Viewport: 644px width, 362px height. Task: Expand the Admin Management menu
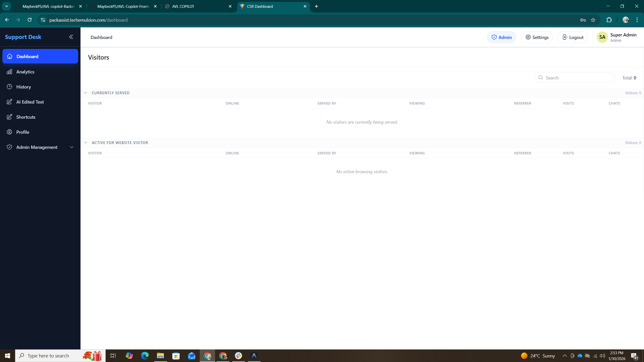(x=71, y=147)
